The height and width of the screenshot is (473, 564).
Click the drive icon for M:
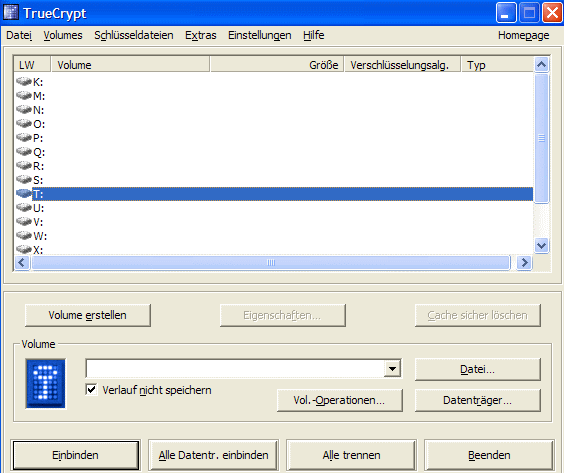tap(24, 96)
